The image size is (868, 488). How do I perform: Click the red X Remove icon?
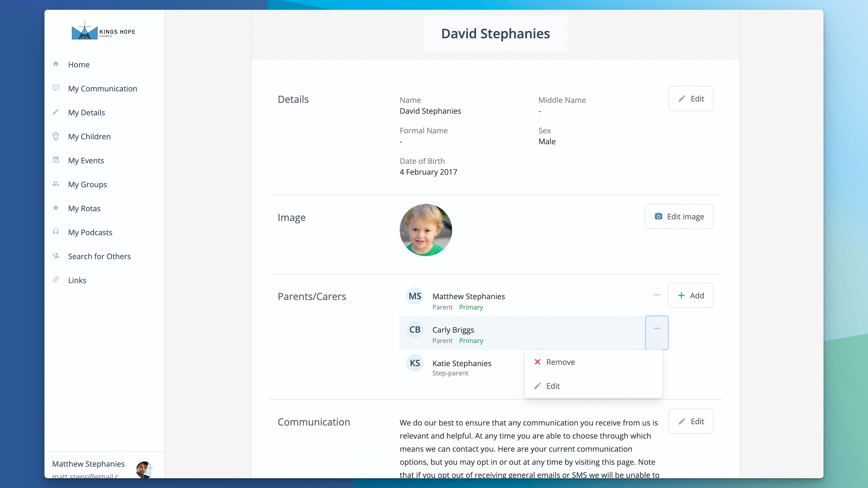(537, 362)
